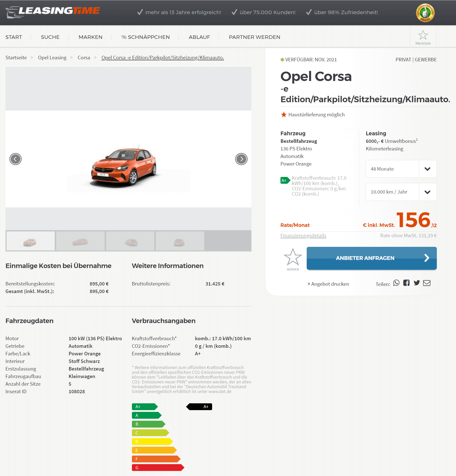Click the Power Orange value in Fahrzeugdaten

coord(84,354)
